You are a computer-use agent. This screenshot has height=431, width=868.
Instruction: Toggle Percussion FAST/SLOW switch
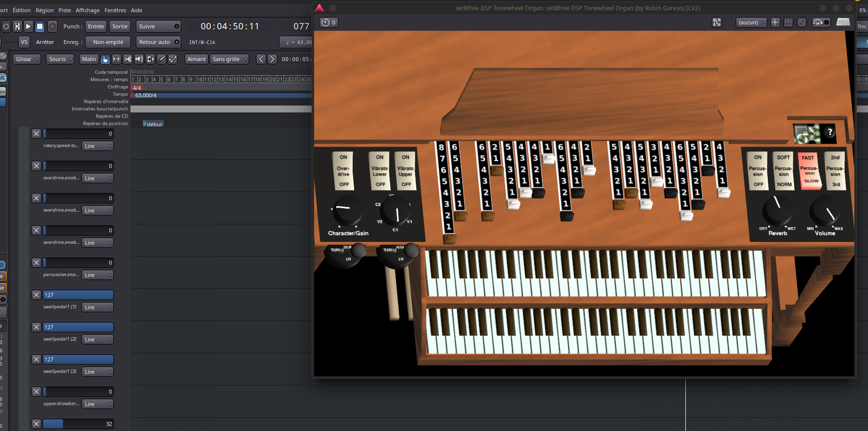(x=809, y=171)
